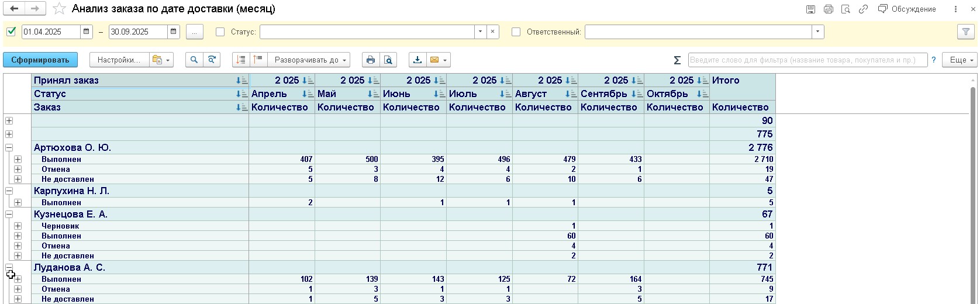Click the envelope icon to email report
980x304 pixels.
[x=434, y=60]
